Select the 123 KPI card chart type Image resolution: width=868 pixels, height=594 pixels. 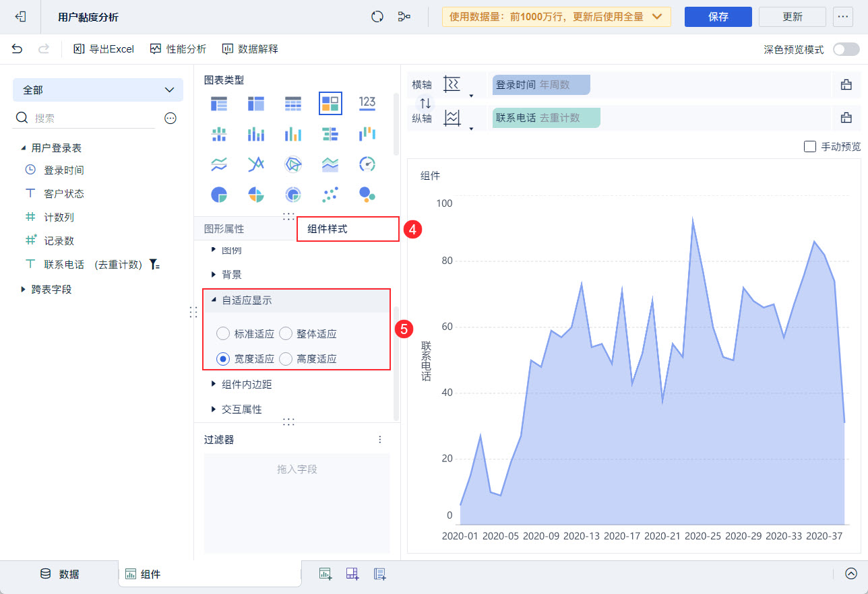(x=367, y=102)
